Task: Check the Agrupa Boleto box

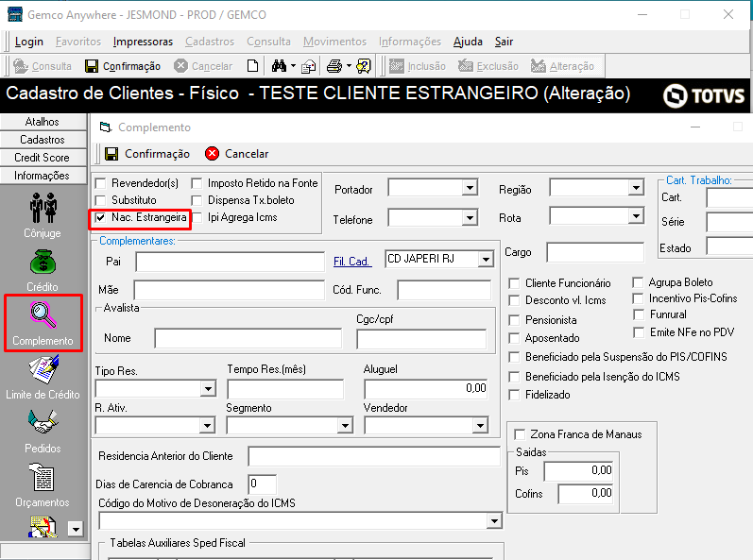Action: 638,282
